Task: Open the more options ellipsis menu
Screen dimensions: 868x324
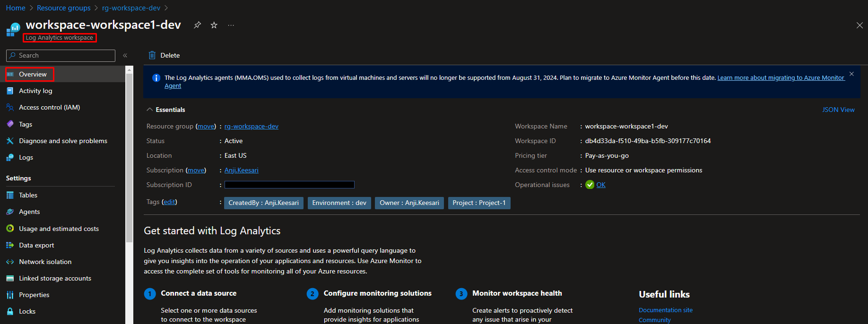Action: (x=231, y=25)
